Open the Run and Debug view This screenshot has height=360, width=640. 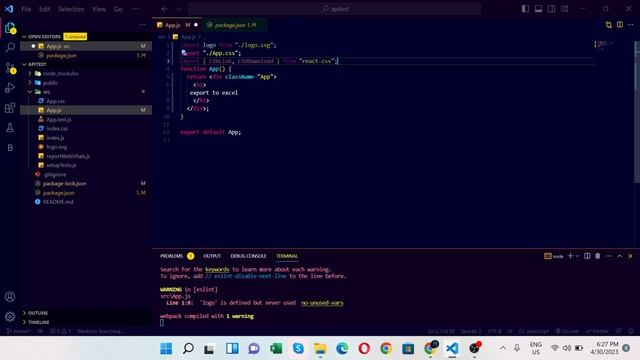click(x=10, y=88)
